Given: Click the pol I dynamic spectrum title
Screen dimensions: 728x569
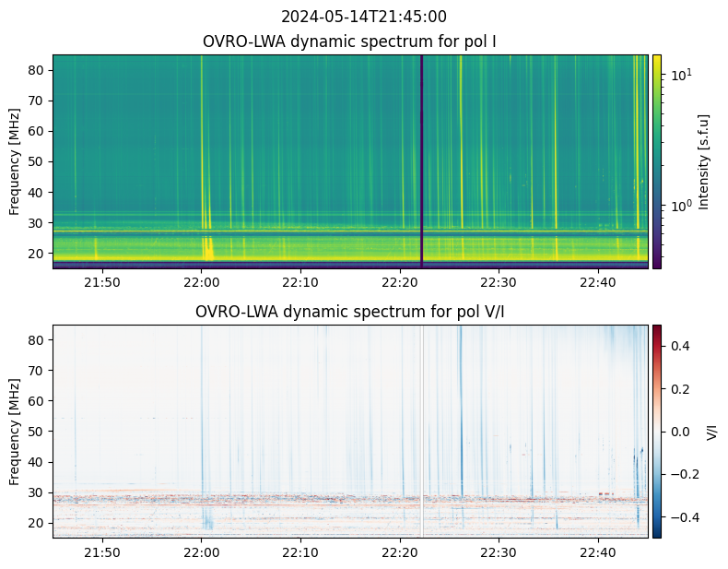Looking at the screenshot, I should coord(349,41).
